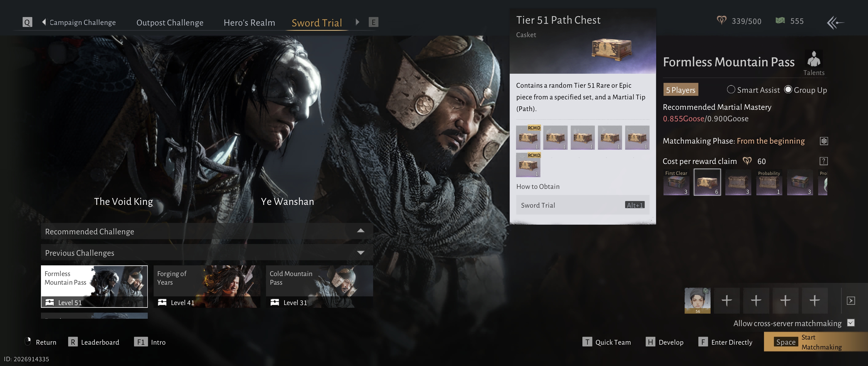The height and width of the screenshot is (366, 868).
Task: Click the next tab arrow beside Sword Trial
Action: 357,22
